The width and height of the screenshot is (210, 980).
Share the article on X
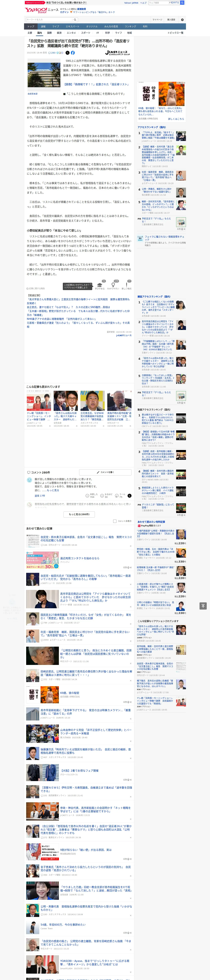(67, 53)
